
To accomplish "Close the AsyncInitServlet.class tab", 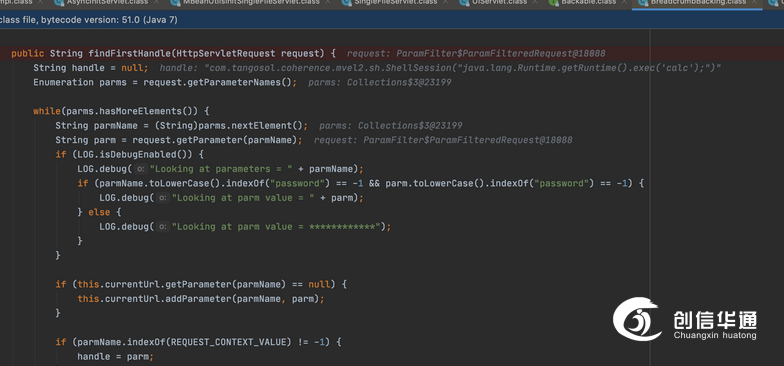I will tap(156, 2).
